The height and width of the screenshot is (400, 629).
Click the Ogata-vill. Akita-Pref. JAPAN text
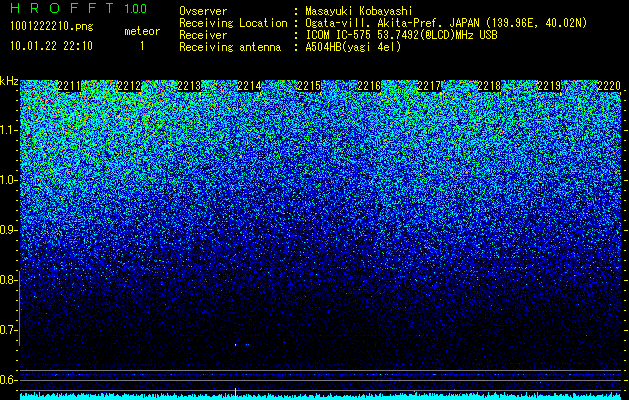[x=392, y=23]
